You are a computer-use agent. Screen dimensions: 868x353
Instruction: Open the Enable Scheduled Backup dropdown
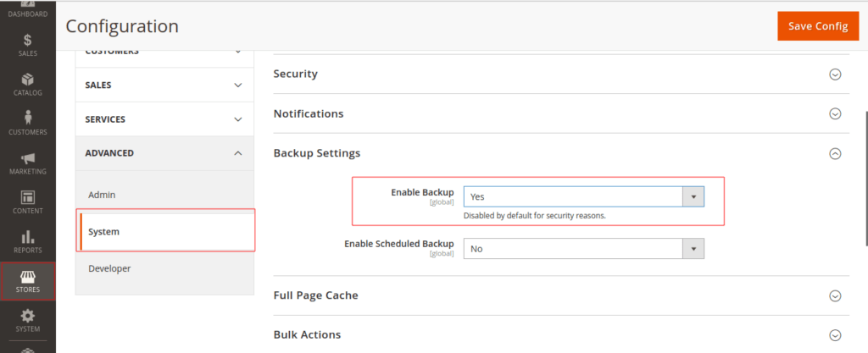click(584, 249)
